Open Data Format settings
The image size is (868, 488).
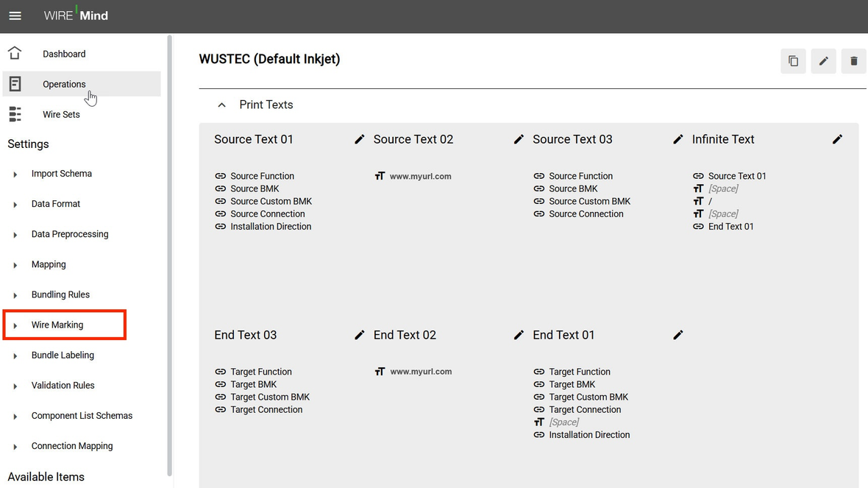pyautogui.click(x=55, y=203)
